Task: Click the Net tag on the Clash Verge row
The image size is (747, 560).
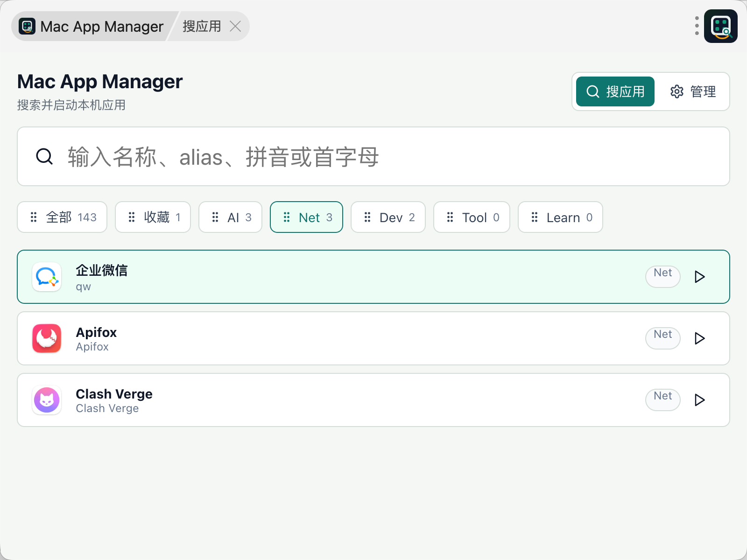Action: point(662,399)
